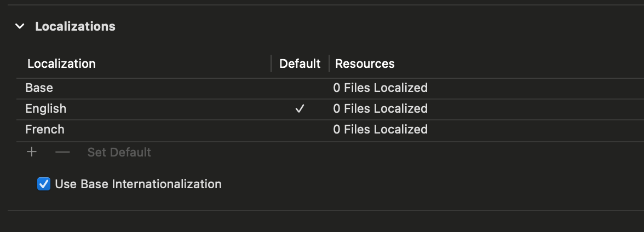Click the Default cell in French row
Screen dimensions: 644x232
(300, 130)
